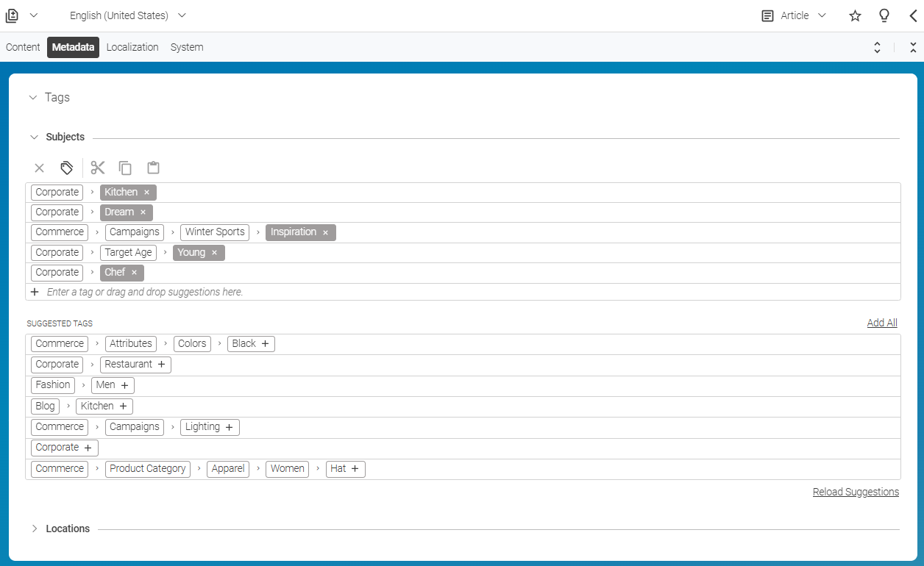The width and height of the screenshot is (924, 566).
Task: Switch to the Localization tab
Action: pyautogui.click(x=132, y=47)
